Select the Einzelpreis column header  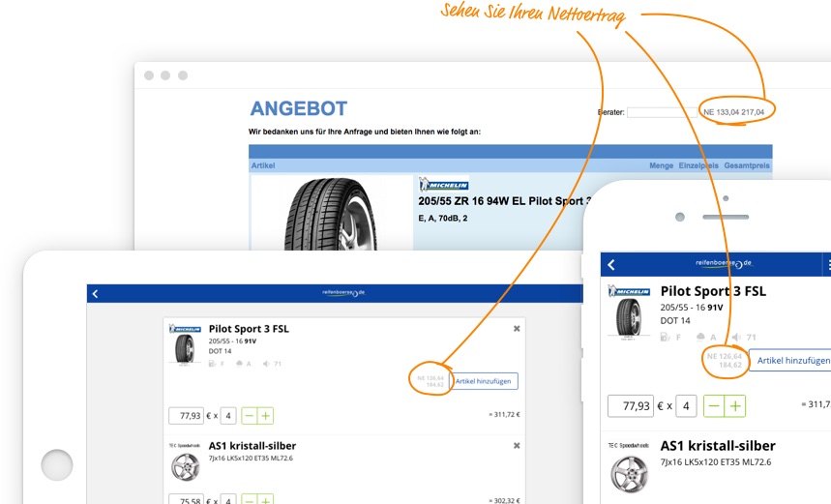(697, 165)
